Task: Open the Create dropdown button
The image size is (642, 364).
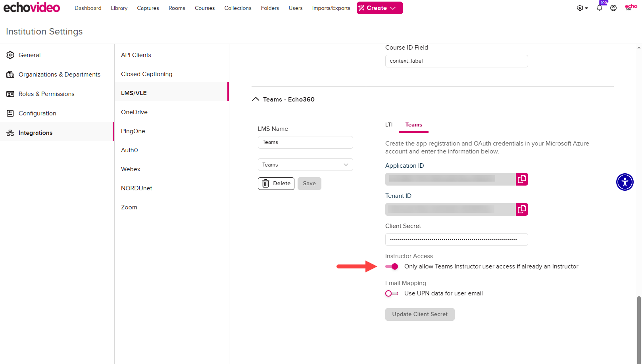Action: point(380,8)
